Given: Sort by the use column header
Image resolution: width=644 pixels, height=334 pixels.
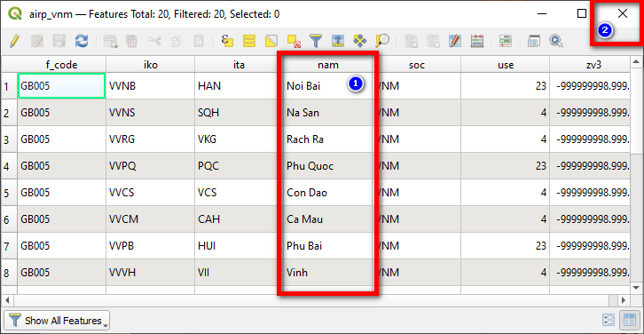Looking at the screenshot, I should 506,65.
